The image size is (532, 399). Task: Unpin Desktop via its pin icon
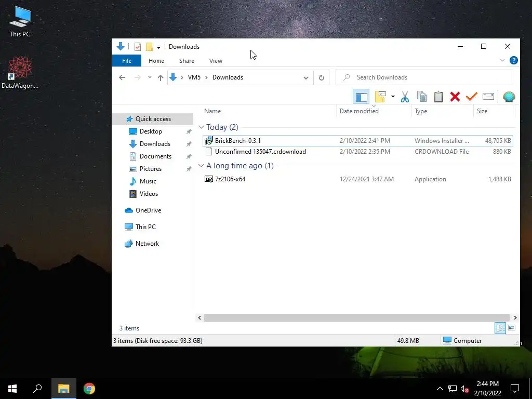click(189, 131)
